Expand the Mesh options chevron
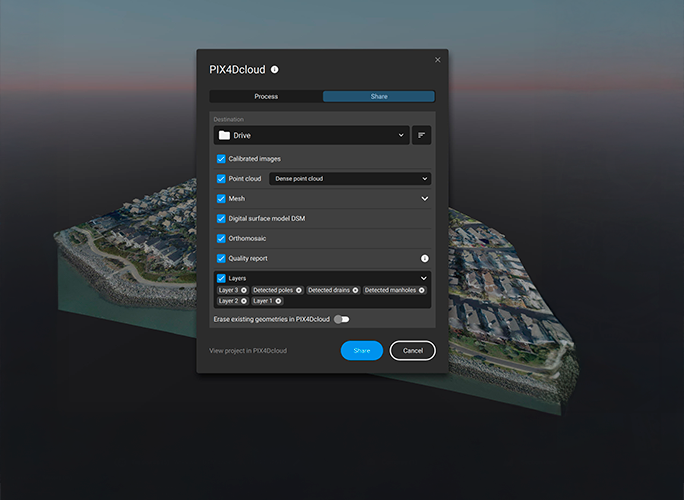 [x=424, y=199]
